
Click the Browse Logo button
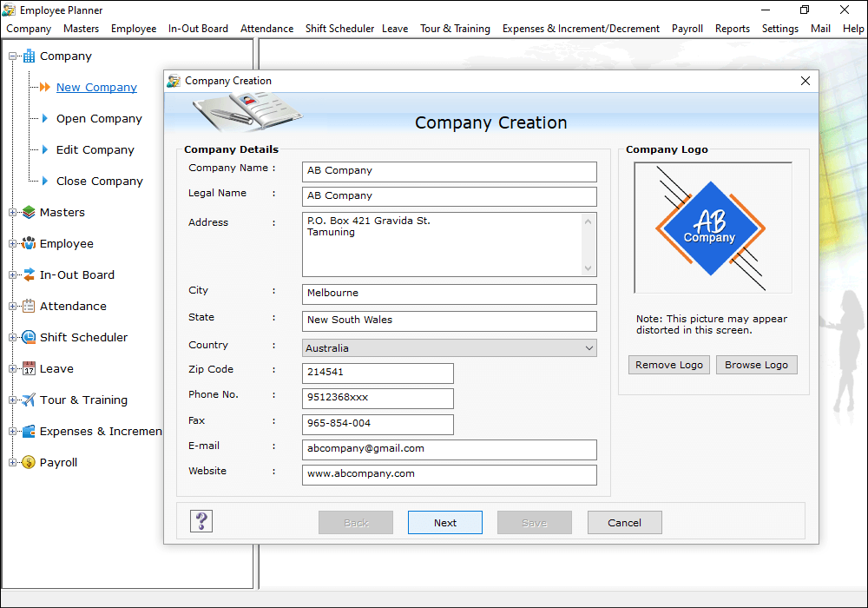(x=756, y=365)
